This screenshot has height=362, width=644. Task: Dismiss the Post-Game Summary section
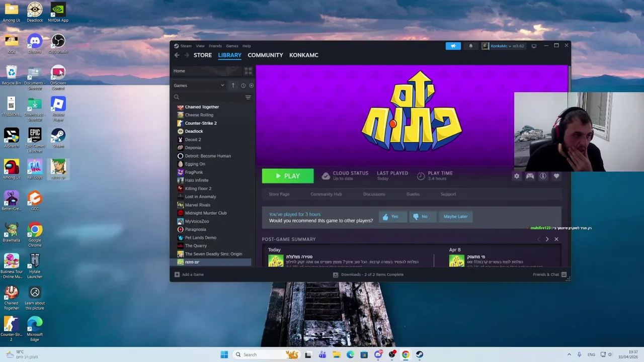(x=556, y=239)
